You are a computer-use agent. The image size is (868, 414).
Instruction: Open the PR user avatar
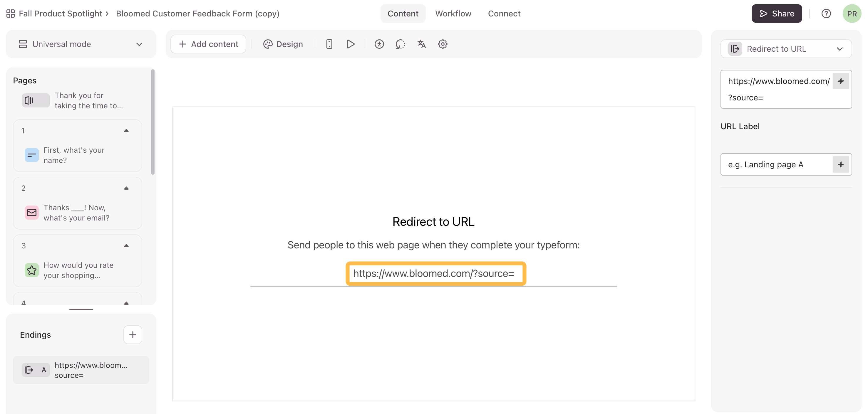click(x=852, y=14)
